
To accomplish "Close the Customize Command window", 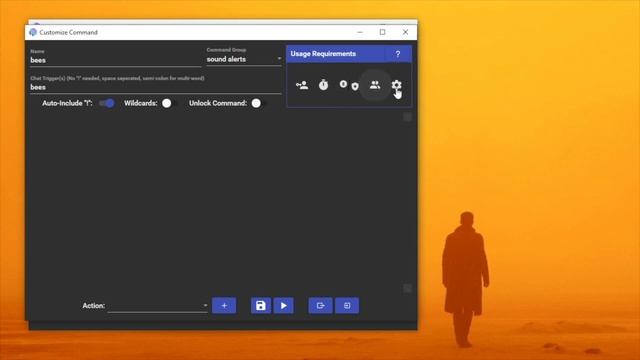I will click(x=405, y=32).
